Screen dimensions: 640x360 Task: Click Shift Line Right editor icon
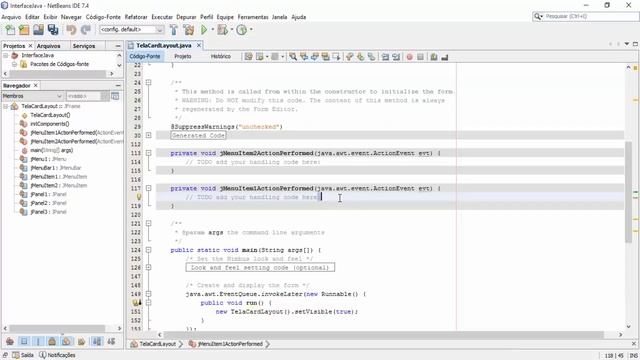coord(396,57)
